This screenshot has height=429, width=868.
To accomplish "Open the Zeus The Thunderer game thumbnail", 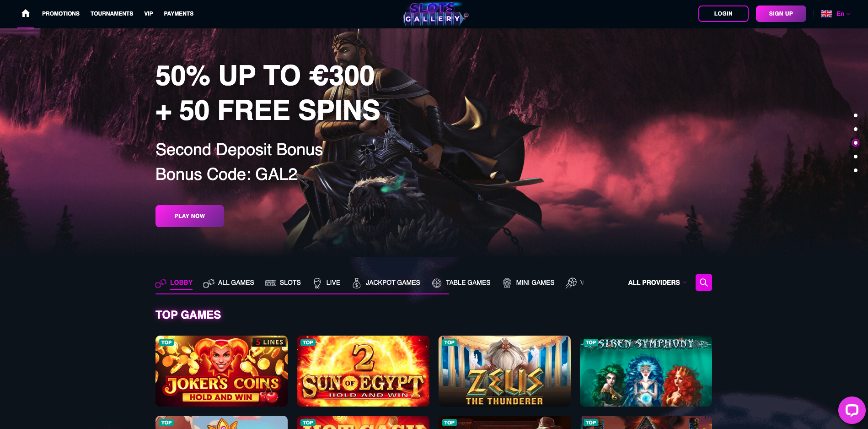I will click(x=504, y=371).
